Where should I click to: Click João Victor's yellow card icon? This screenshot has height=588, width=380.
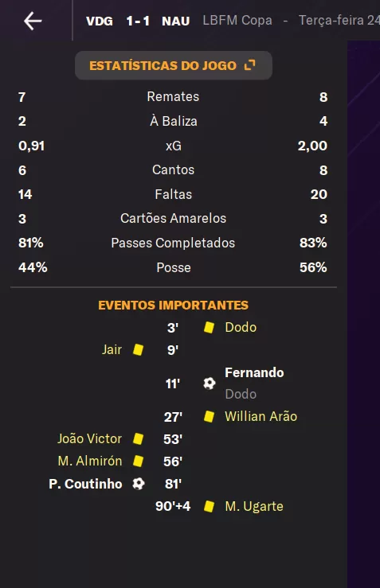click(138, 438)
